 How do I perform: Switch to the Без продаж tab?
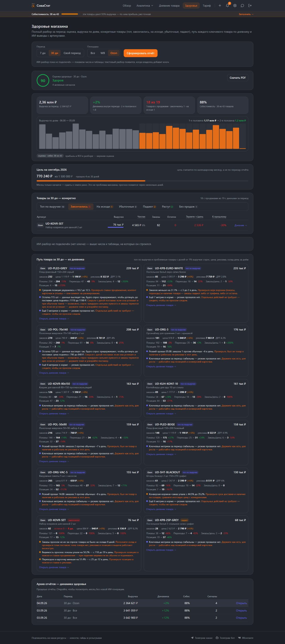[x=188, y=207]
